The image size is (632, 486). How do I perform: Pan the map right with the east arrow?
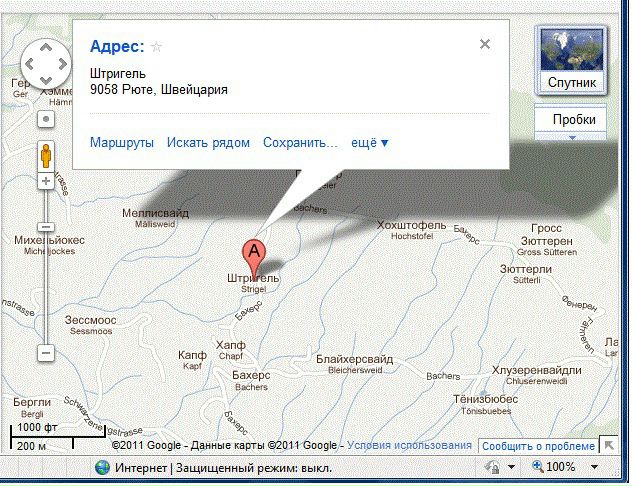pyautogui.click(x=62, y=64)
